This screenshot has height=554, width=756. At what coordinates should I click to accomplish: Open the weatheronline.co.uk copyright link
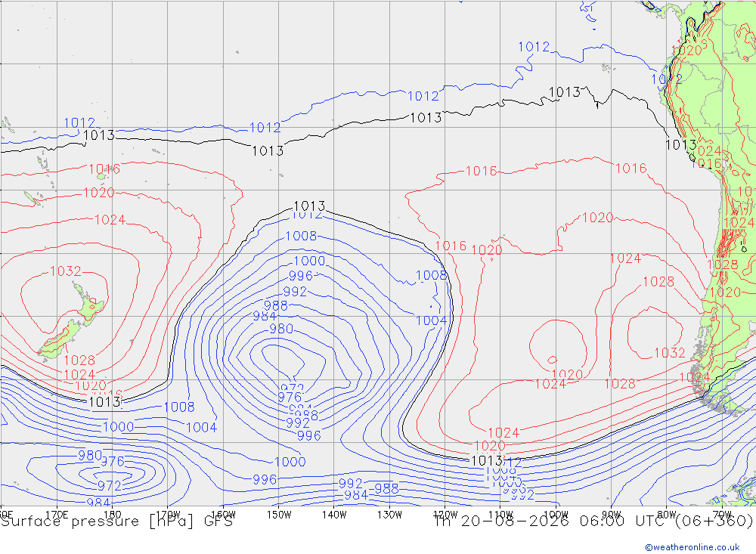click(692, 546)
